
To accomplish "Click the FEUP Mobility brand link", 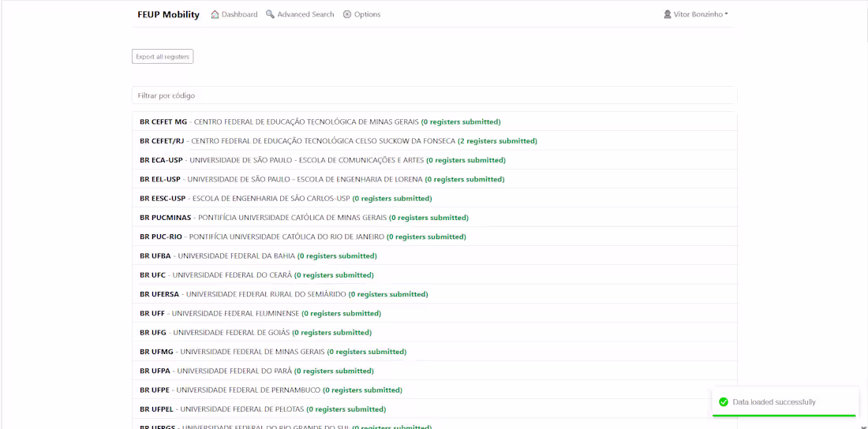I will (x=168, y=14).
